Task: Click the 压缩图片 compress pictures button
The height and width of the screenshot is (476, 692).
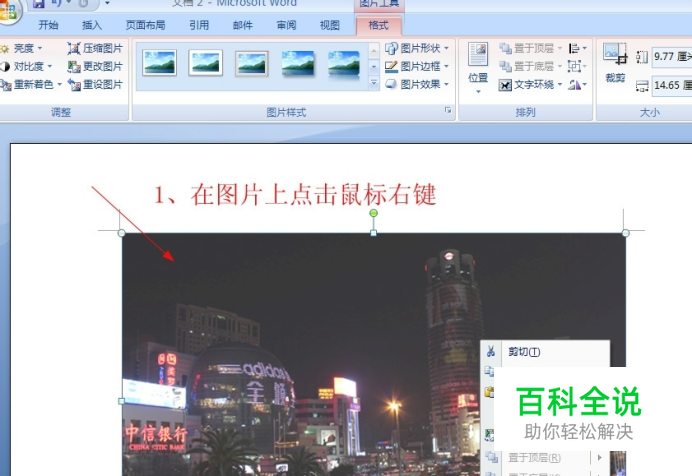Action: (95, 48)
